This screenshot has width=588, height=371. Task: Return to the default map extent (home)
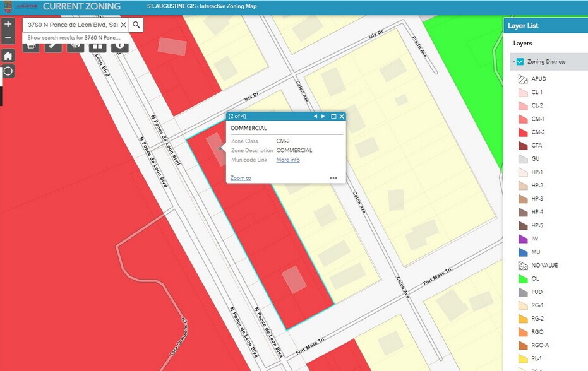(8, 56)
